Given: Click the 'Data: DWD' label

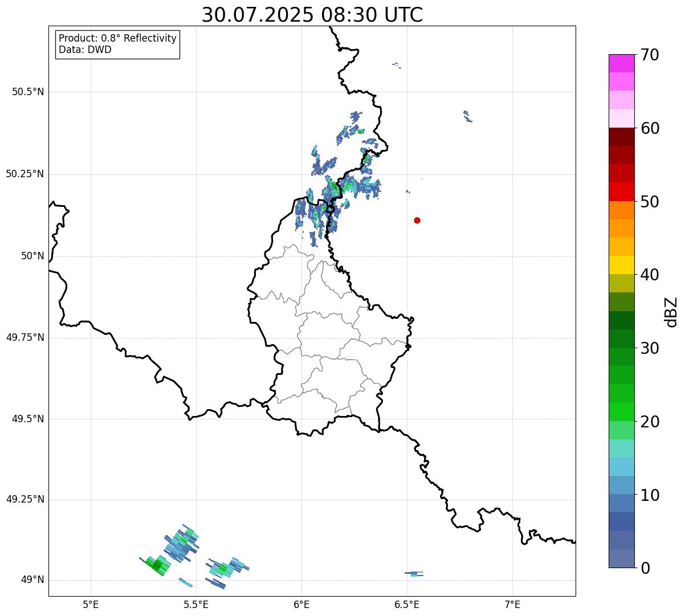Looking at the screenshot, I should click(x=85, y=50).
